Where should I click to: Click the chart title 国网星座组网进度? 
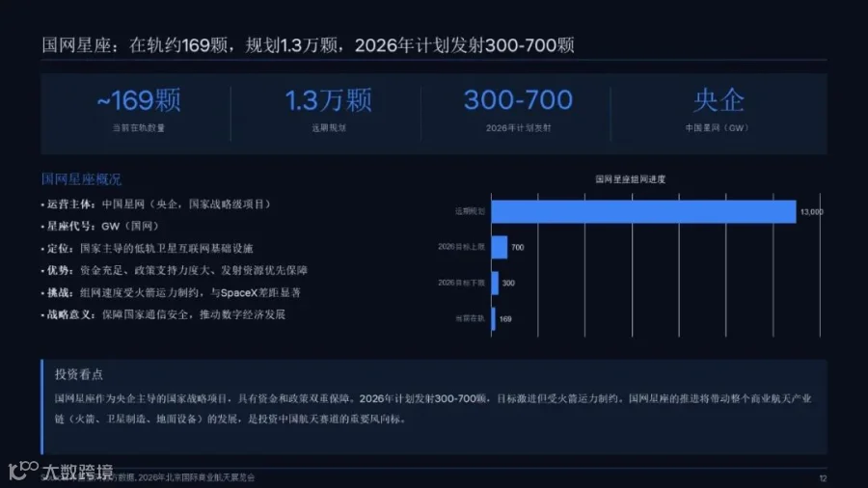click(631, 179)
